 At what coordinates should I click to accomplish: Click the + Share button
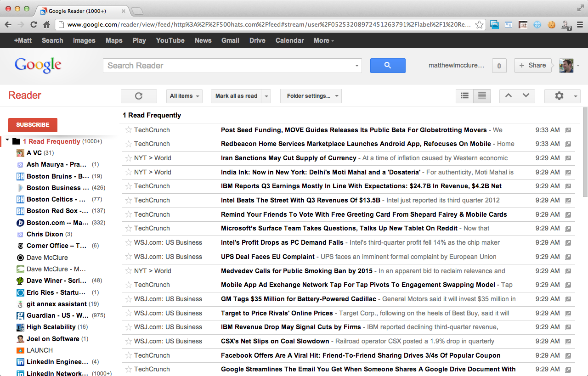coord(532,66)
